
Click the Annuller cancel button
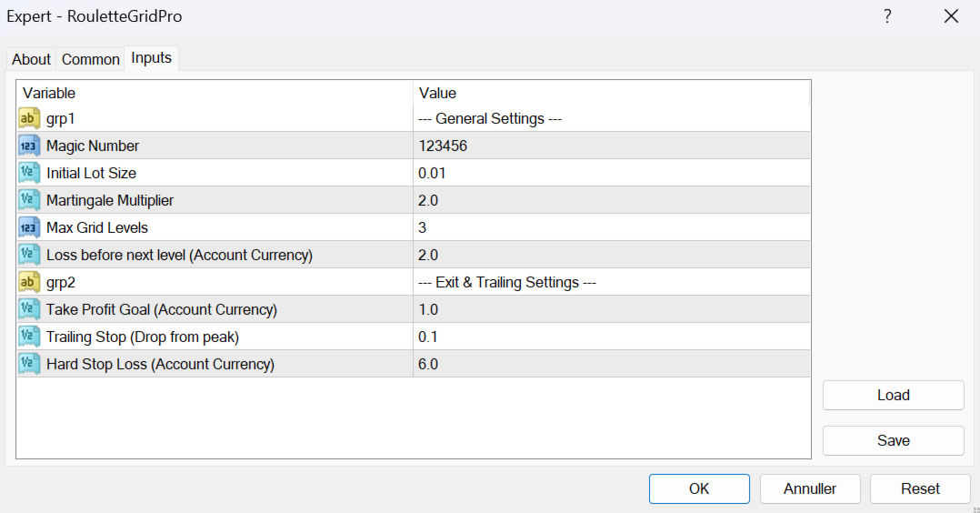click(x=810, y=488)
